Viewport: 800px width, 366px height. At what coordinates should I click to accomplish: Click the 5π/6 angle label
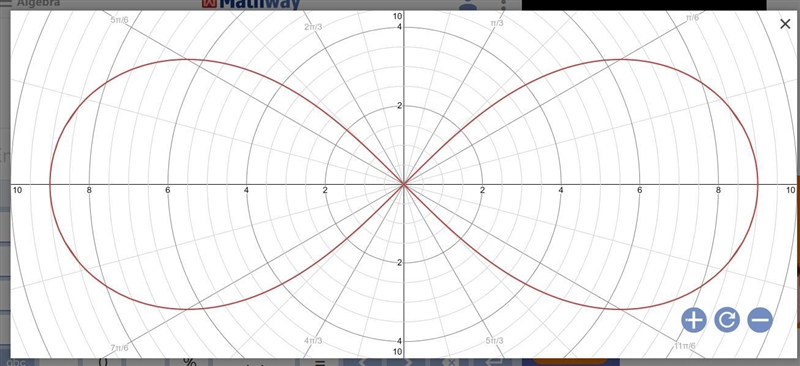pos(119,20)
